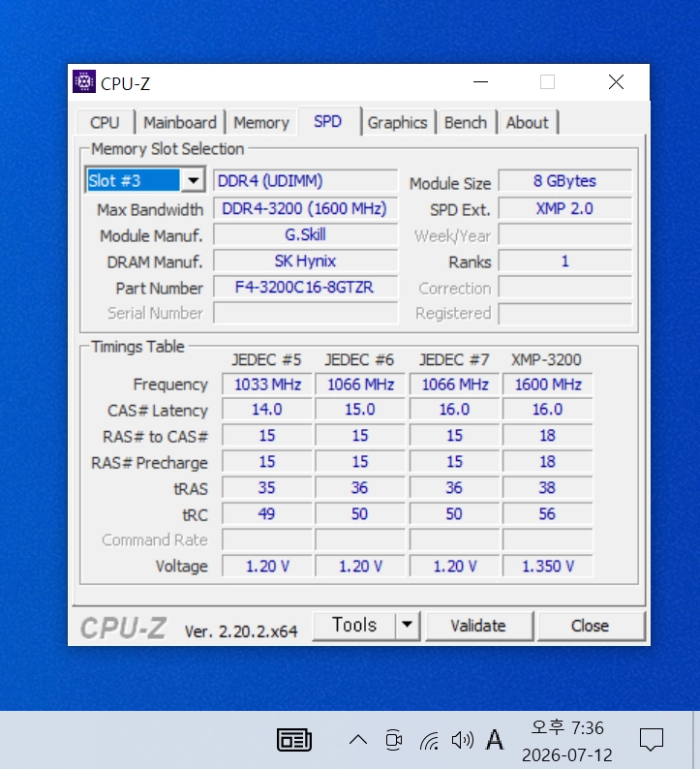Click the empty Week/Year field
The image size is (700, 769).
coord(565,235)
